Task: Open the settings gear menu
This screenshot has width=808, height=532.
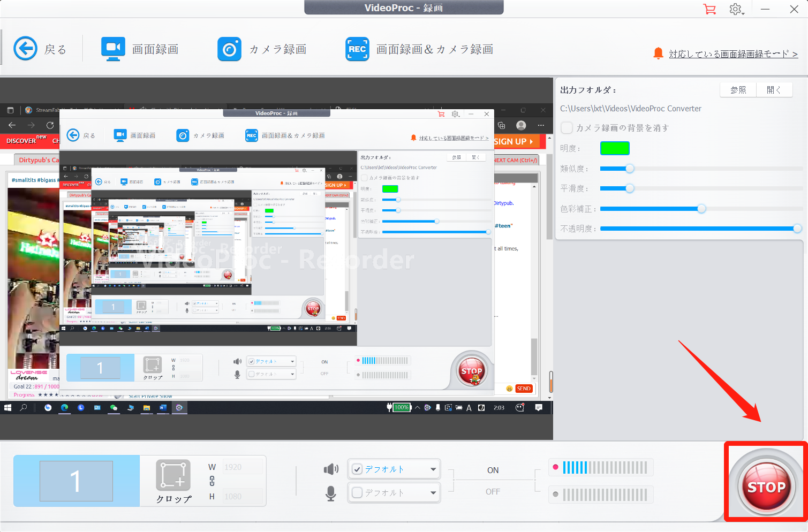Action: click(x=736, y=9)
